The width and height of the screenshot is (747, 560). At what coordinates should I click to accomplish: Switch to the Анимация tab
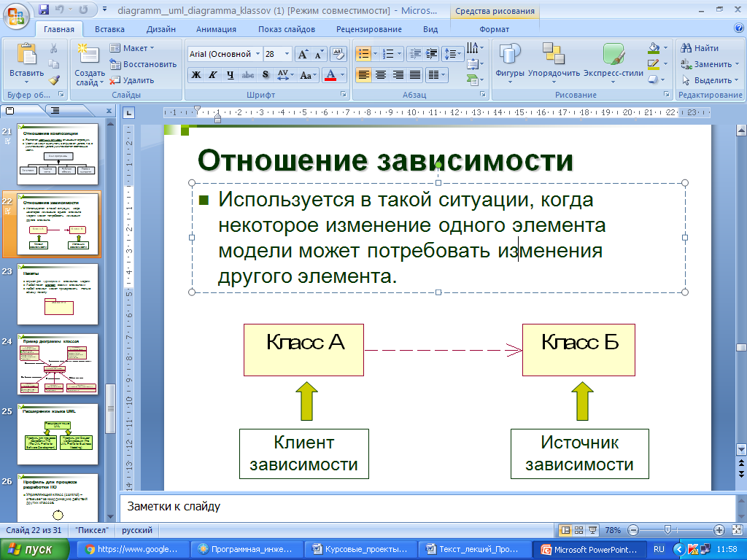(x=216, y=29)
